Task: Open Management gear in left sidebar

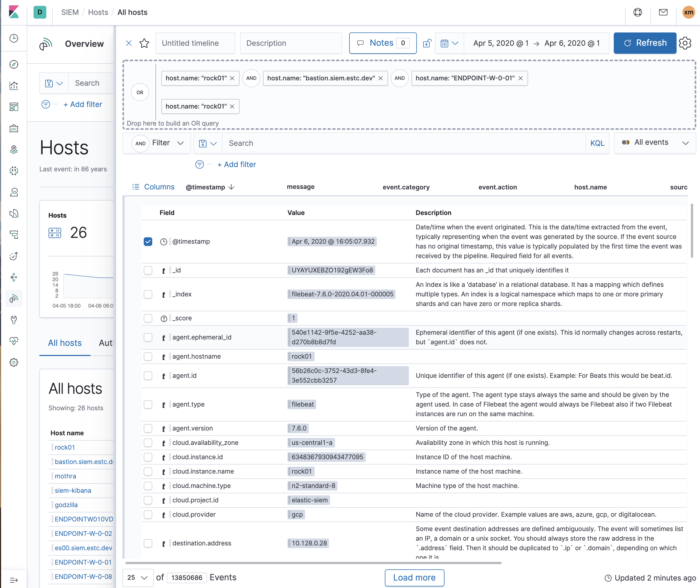Action: click(x=14, y=362)
